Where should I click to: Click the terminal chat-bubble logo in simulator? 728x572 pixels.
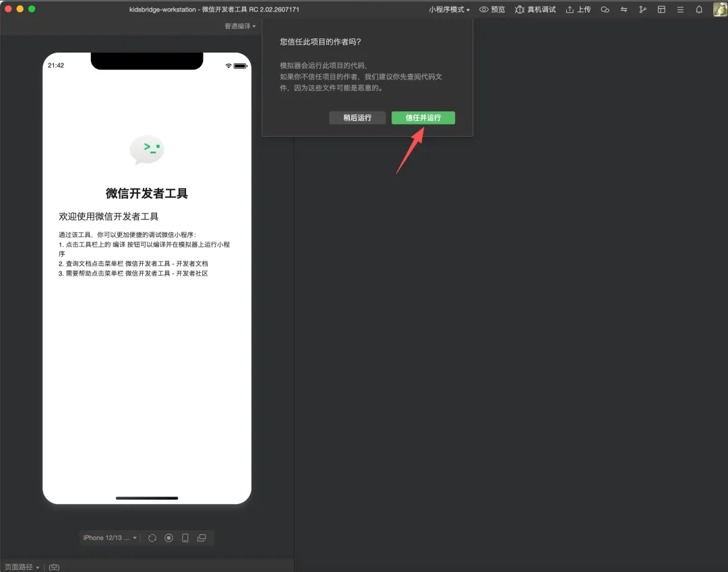click(147, 150)
